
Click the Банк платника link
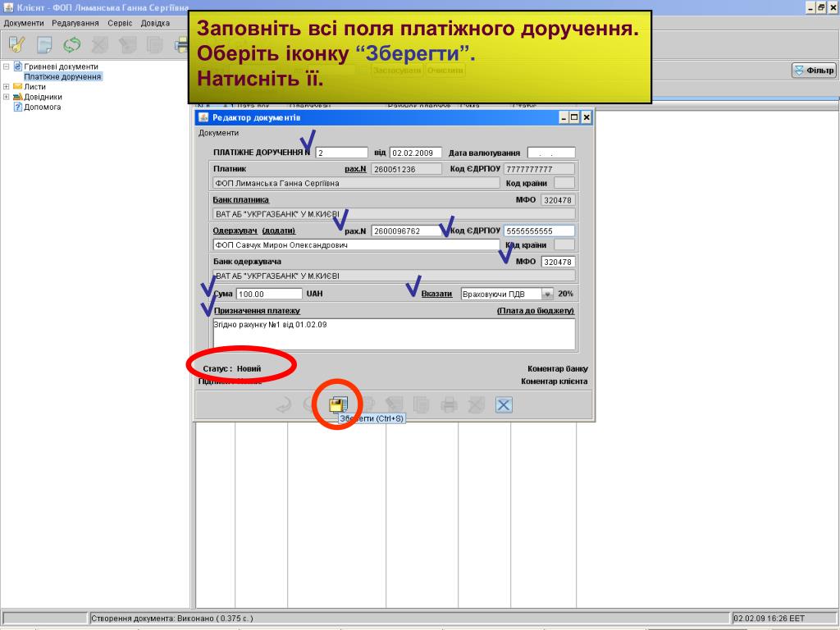point(241,200)
